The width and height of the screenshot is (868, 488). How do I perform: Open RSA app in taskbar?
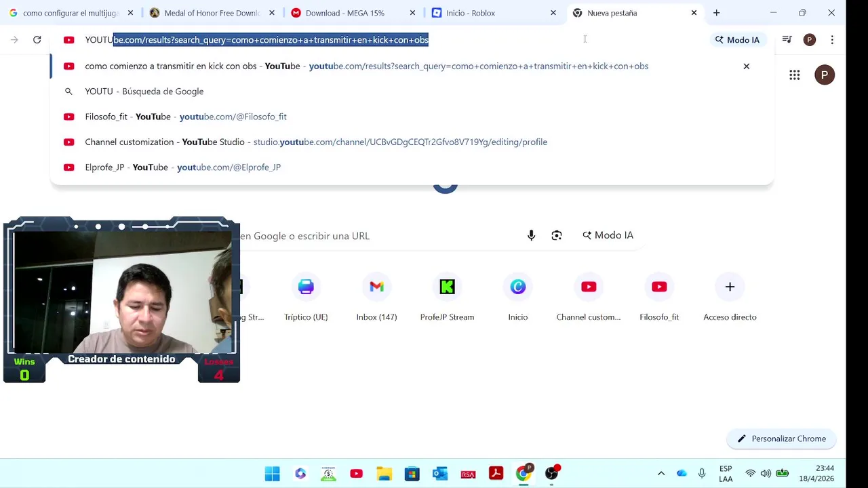(x=468, y=474)
